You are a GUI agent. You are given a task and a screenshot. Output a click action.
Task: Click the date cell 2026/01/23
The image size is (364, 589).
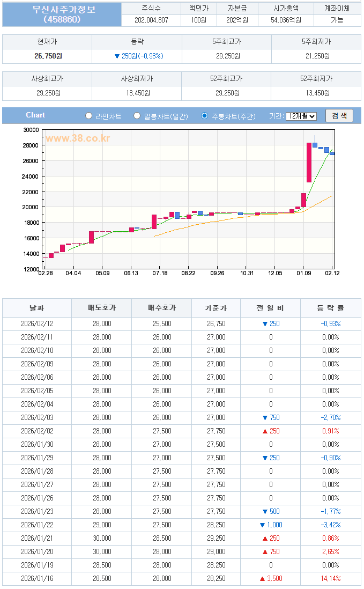point(37,512)
